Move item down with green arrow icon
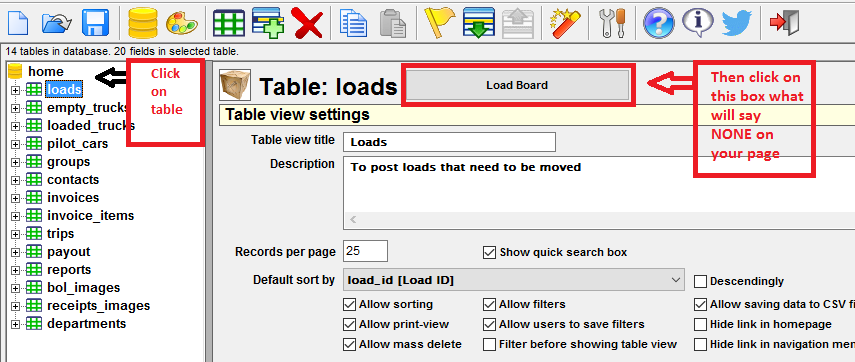The width and height of the screenshot is (855, 362). (x=478, y=23)
